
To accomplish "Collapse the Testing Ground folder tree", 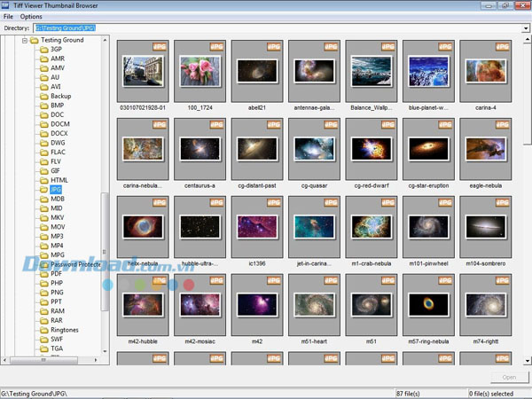I will [25, 40].
